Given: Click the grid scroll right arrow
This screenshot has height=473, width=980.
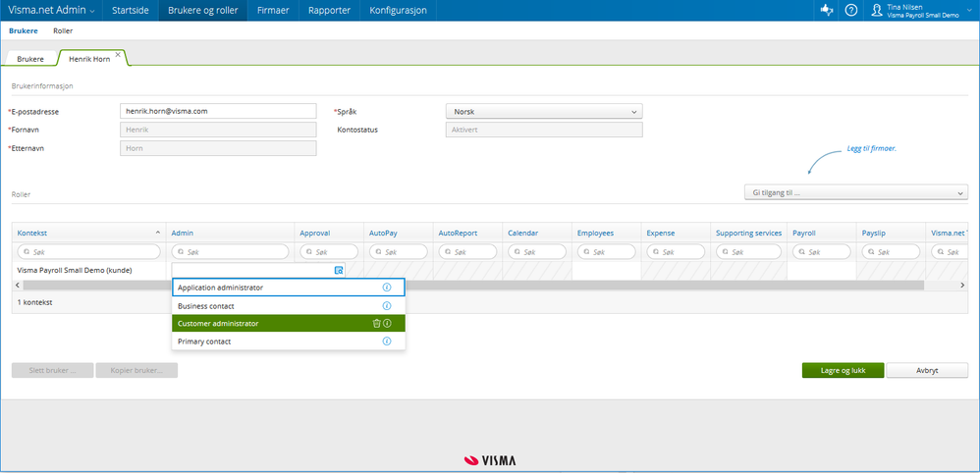Looking at the screenshot, I should point(962,285).
